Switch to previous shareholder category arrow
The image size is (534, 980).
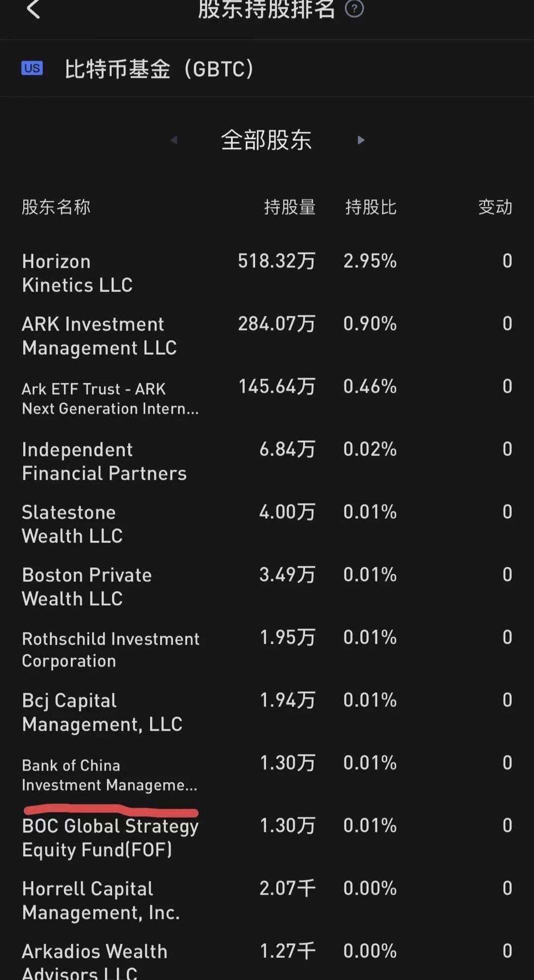tap(174, 140)
